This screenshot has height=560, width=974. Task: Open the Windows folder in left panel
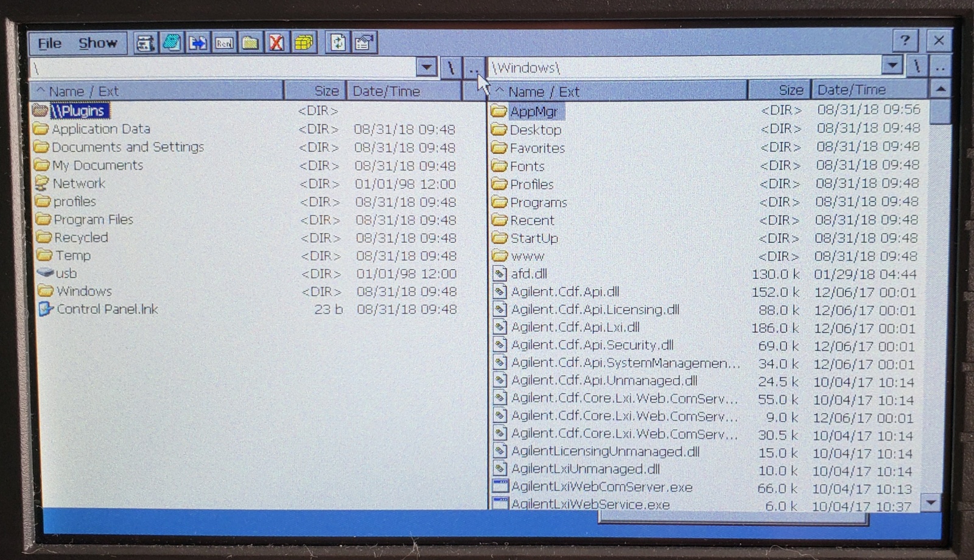[83, 291]
